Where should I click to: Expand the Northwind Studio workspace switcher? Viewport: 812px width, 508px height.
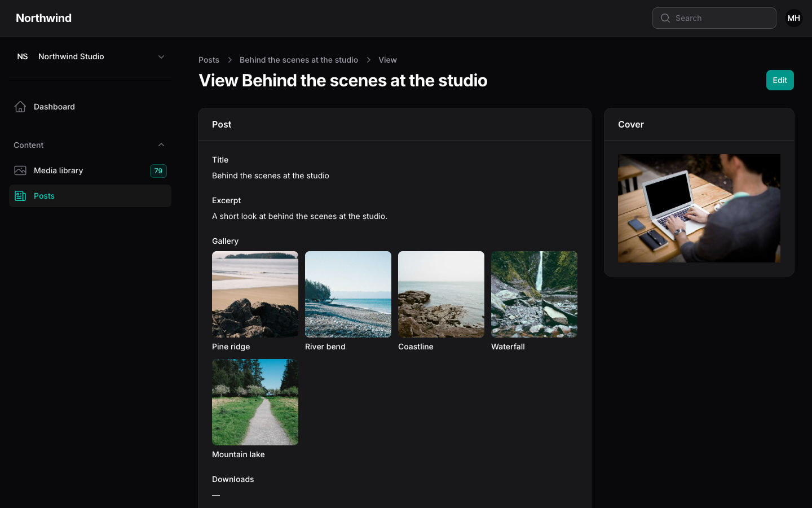pos(90,56)
